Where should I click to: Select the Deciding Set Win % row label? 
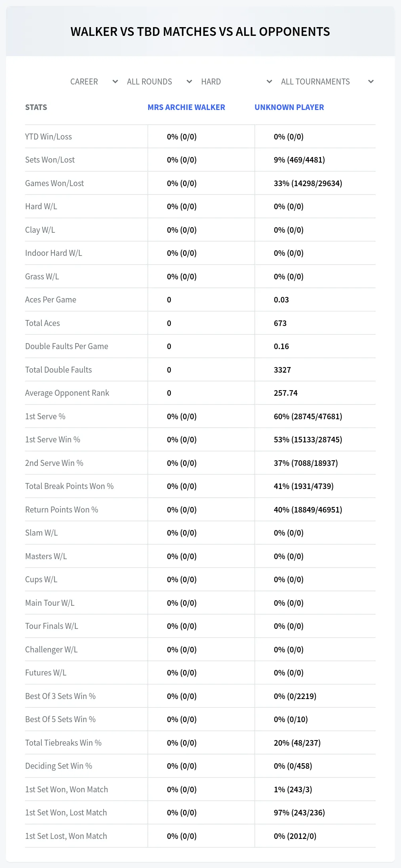(x=59, y=766)
